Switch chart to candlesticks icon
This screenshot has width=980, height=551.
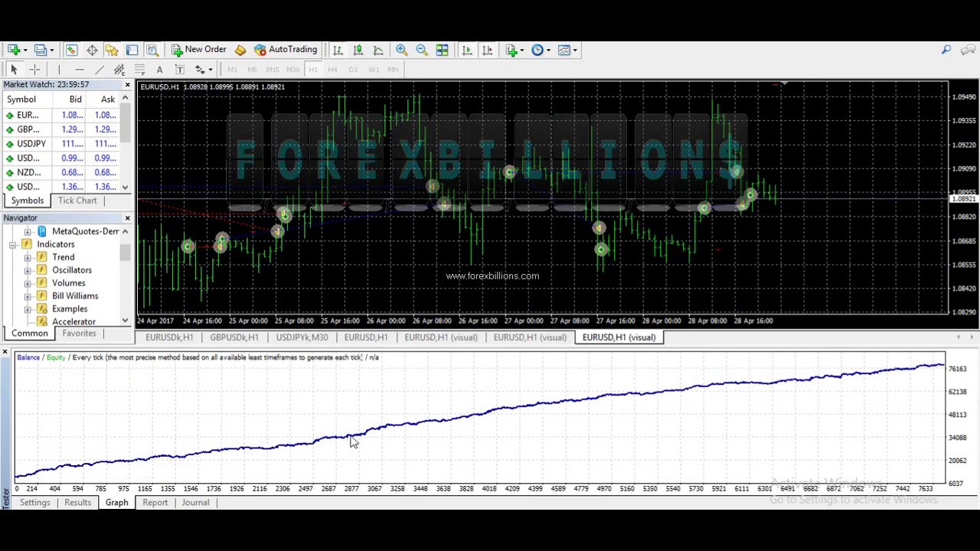358,50
